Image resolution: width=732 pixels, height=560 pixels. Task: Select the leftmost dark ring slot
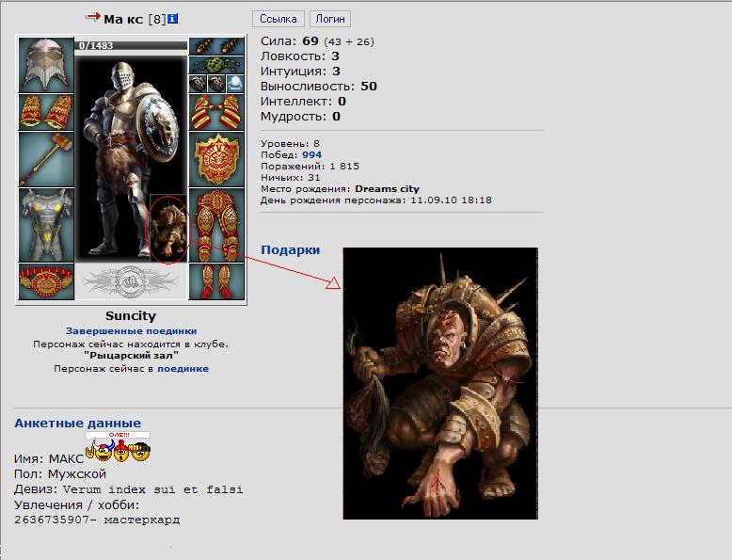pyautogui.click(x=198, y=84)
